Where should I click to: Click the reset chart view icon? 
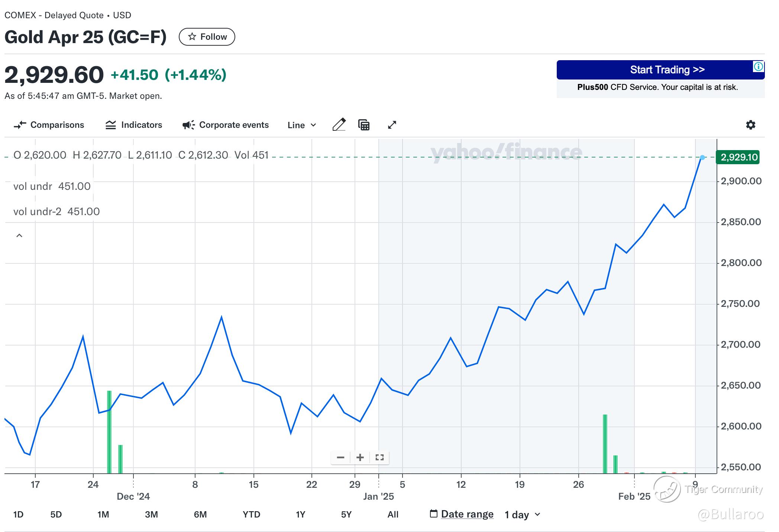click(x=379, y=457)
